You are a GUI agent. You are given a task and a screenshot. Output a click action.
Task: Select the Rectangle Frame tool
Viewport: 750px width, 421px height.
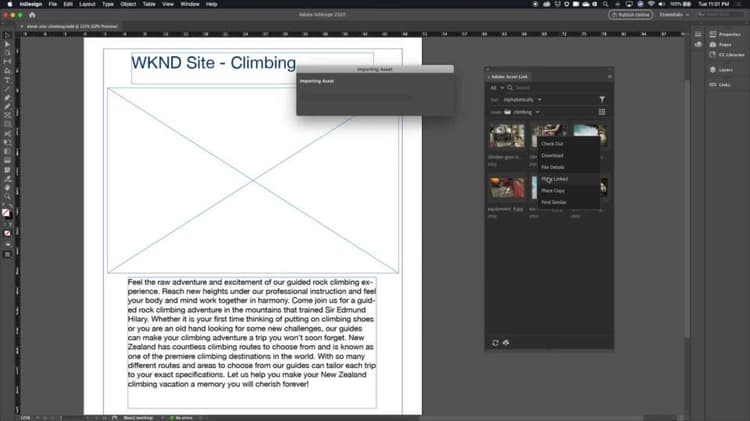(x=7, y=115)
